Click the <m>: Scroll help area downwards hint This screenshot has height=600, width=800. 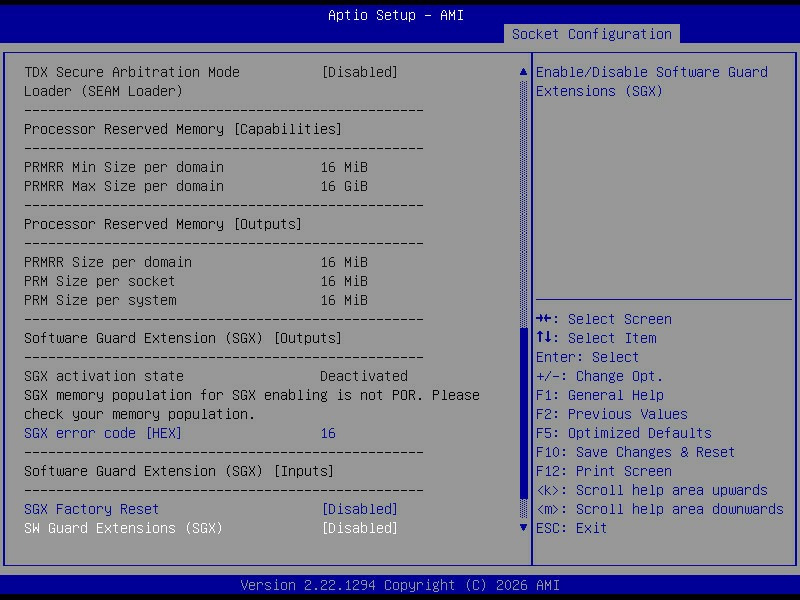click(660, 509)
